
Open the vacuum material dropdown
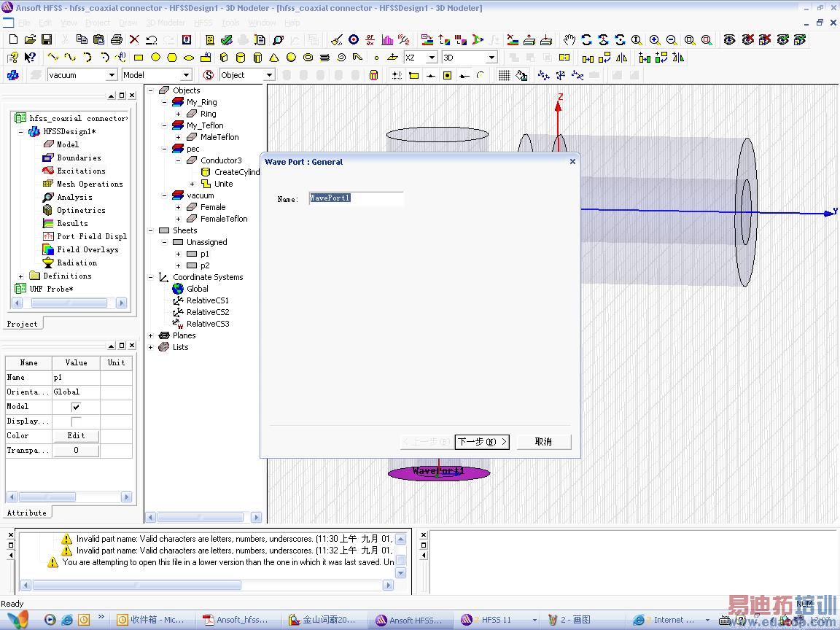pos(112,75)
